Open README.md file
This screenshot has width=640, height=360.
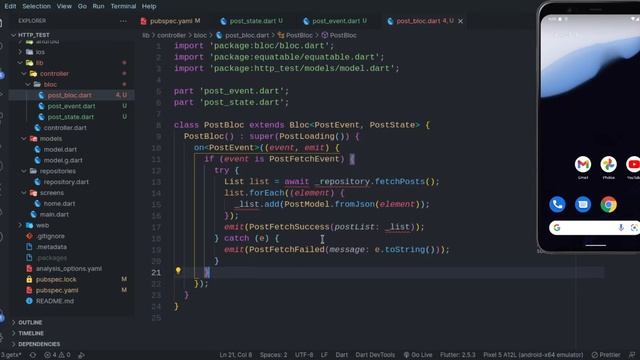(55, 301)
